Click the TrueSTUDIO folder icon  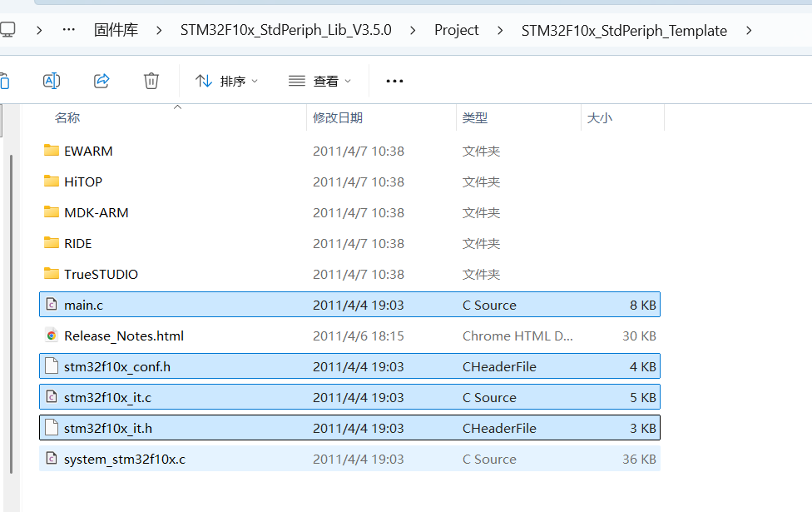(52, 274)
